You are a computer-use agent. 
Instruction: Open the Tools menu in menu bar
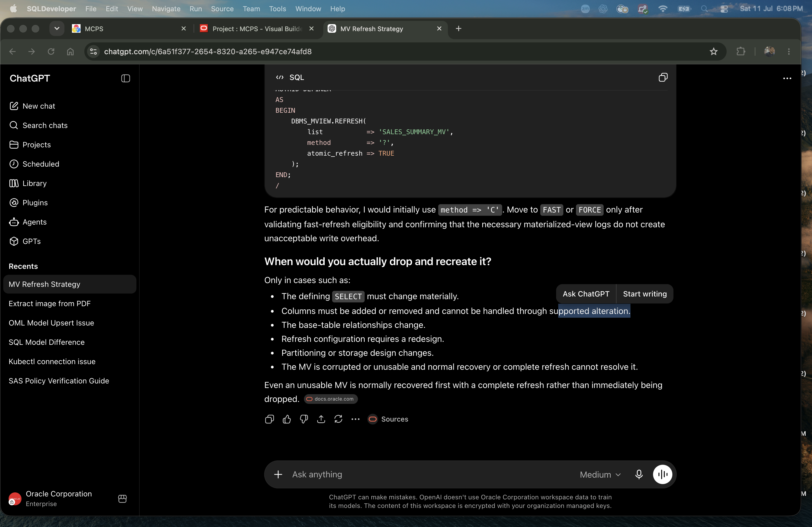277,9
